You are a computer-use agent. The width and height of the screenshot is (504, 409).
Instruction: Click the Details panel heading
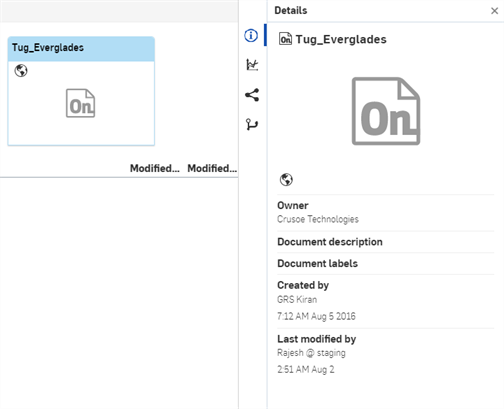(291, 11)
